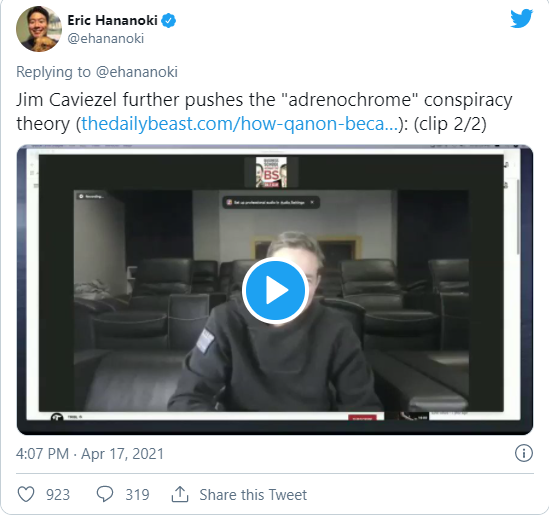
Task: Click the red subscribe button in video
Action: coord(362,417)
